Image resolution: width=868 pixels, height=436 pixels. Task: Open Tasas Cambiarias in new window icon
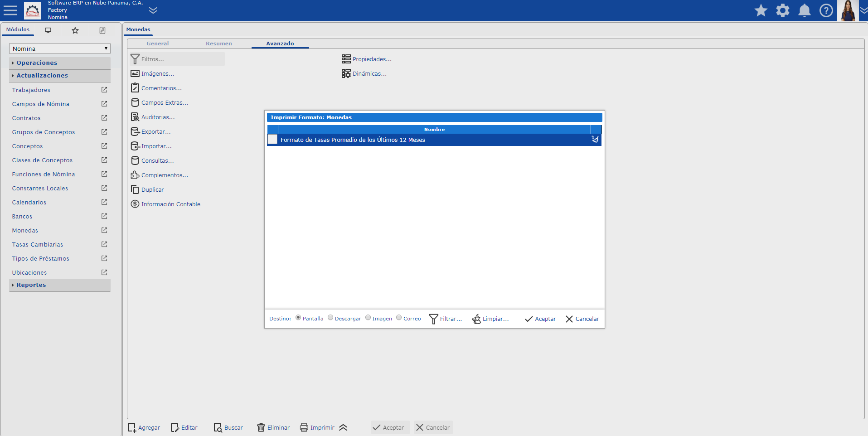coord(104,244)
